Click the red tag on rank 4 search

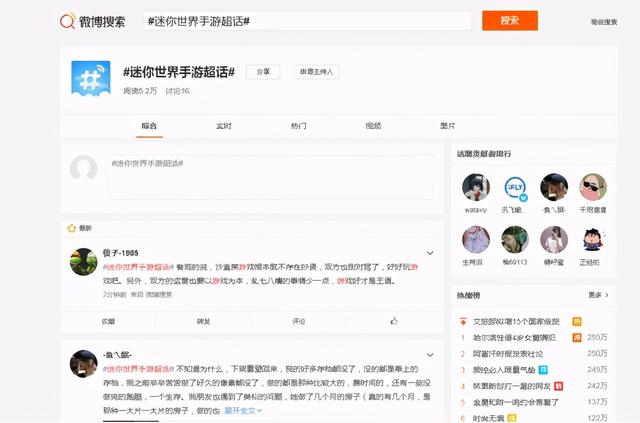[559, 386]
